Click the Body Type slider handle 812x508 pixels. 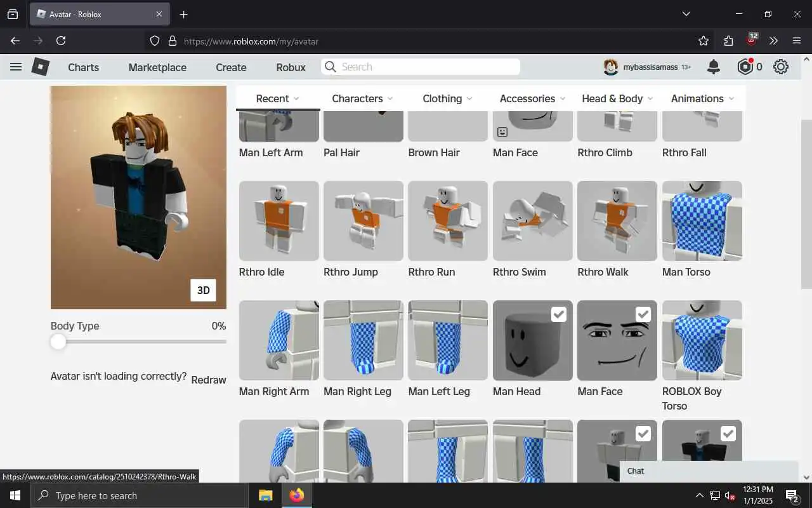click(x=58, y=342)
